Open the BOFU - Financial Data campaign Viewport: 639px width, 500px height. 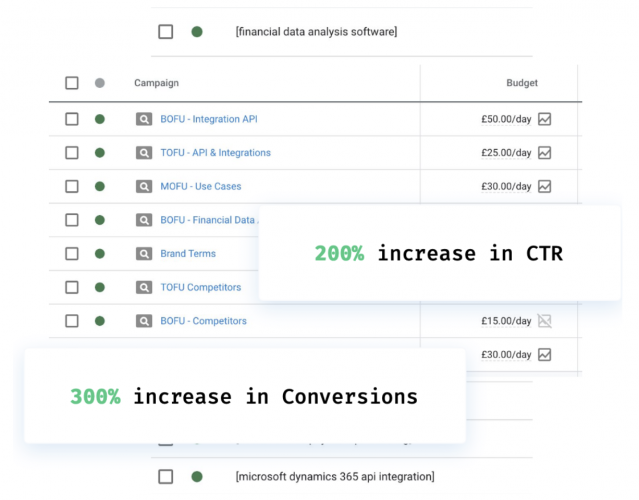click(x=209, y=220)
